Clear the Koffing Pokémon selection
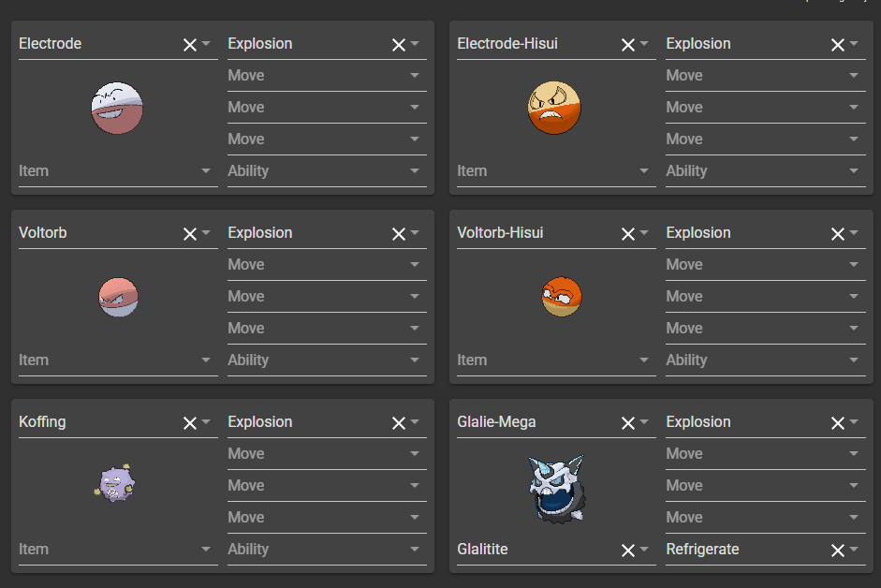881x588 pixels. [x=189, y=423]
